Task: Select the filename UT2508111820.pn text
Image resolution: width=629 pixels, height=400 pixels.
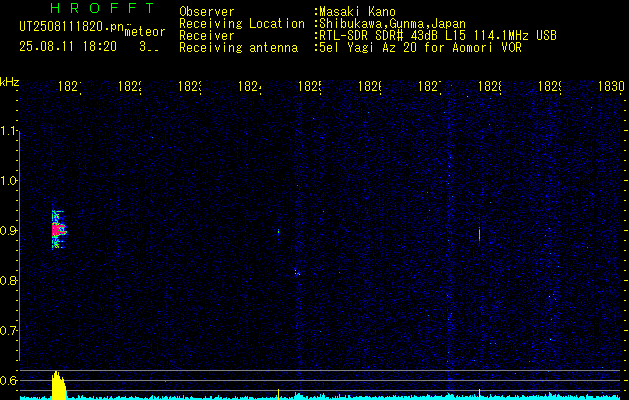Action: [x=71, y=27]
